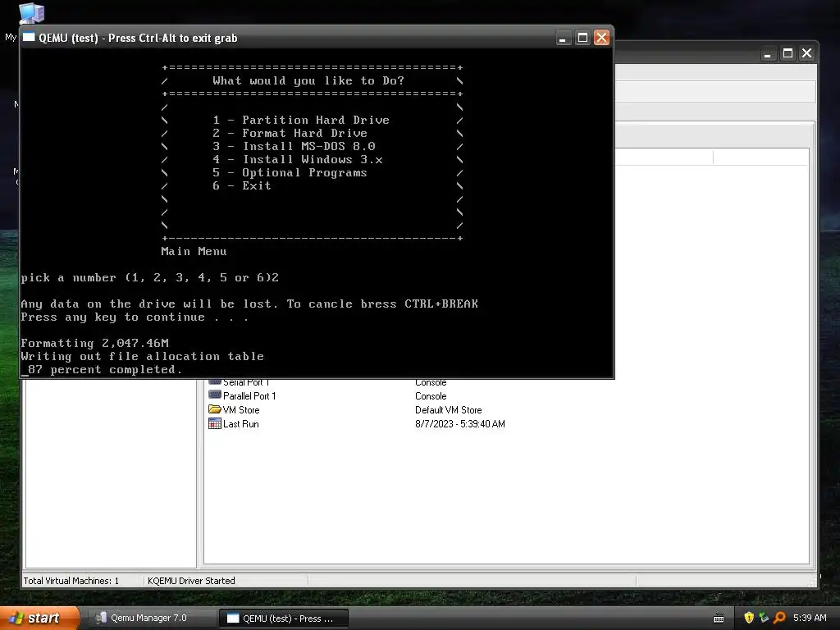Maximize the QEMU (test) window
840x630 pixels.
coord(582,38)
